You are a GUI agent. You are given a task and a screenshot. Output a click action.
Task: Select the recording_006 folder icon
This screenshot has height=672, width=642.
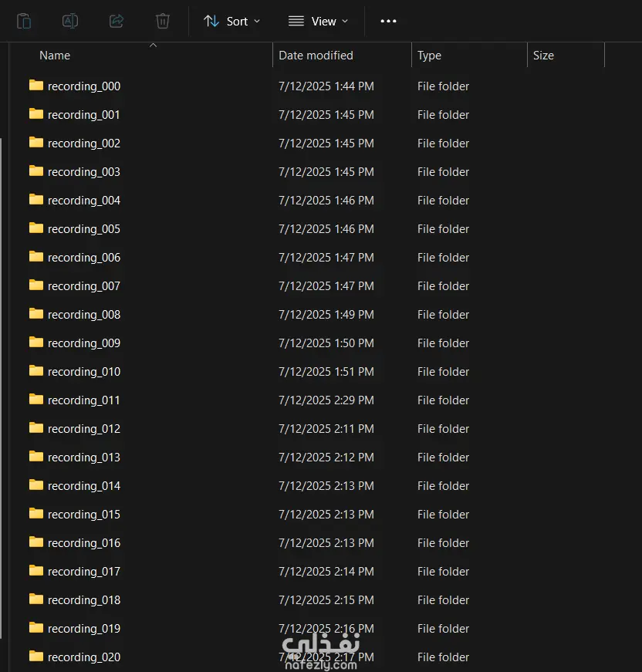(x=36, y=257)
